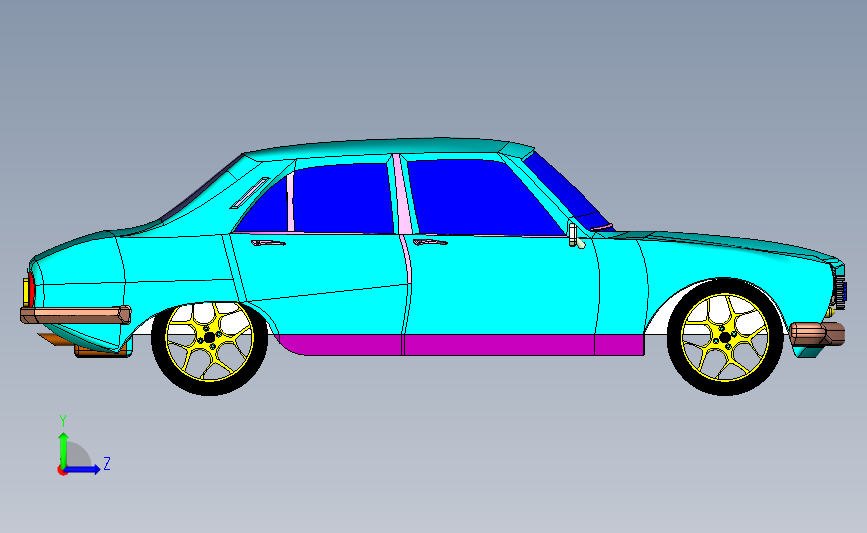The image size is (867, 533).
Task: Select the cyan roof surface
Action: tap(387, 147)
